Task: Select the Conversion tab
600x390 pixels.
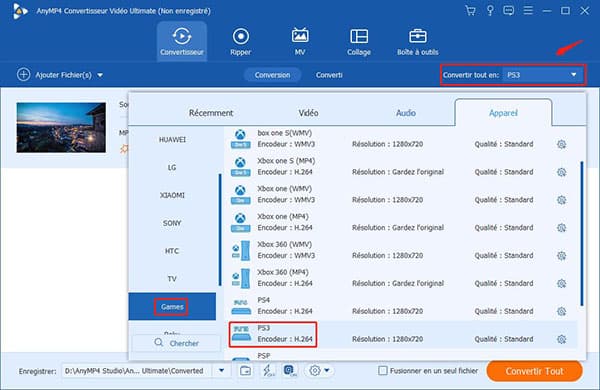Action: tap(272, 75)
